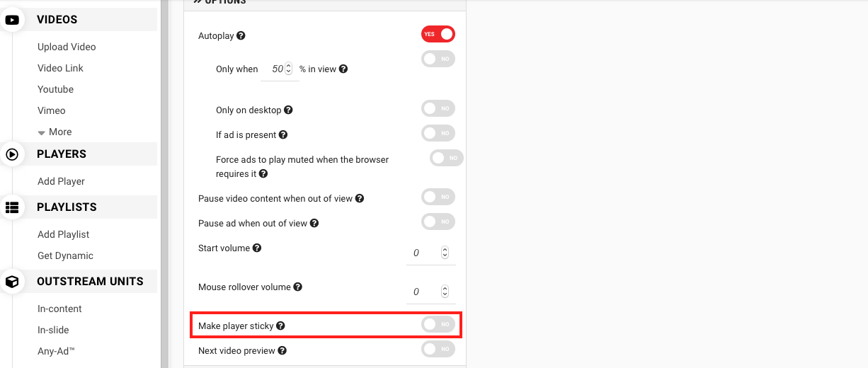Click the help icon next to Autoplay
The image size is (868, 368).
241,36
